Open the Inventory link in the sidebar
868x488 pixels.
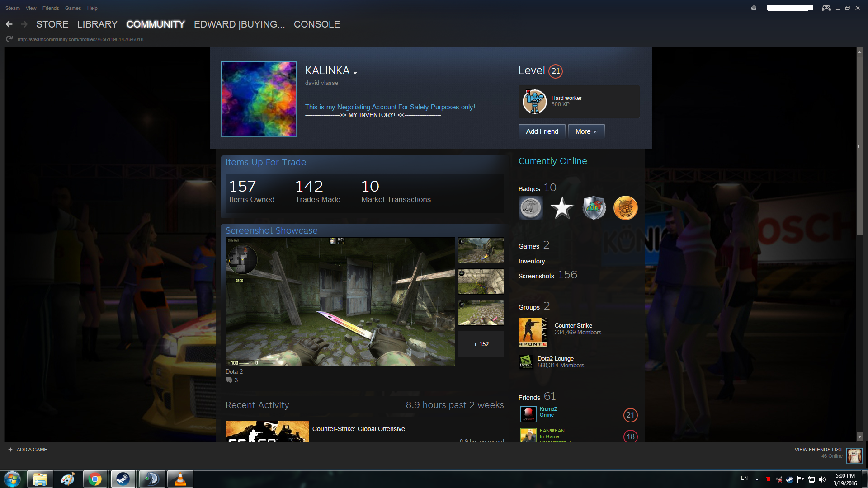(532, 261)
